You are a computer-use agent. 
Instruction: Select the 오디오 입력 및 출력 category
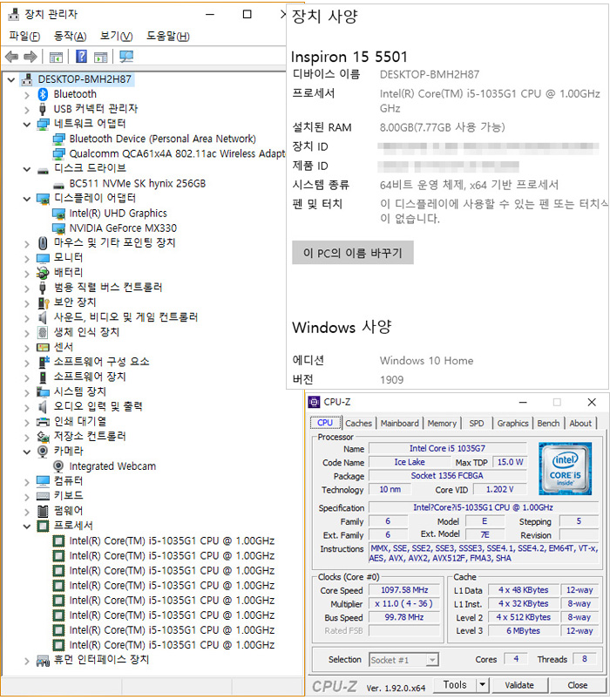point(98,406)
